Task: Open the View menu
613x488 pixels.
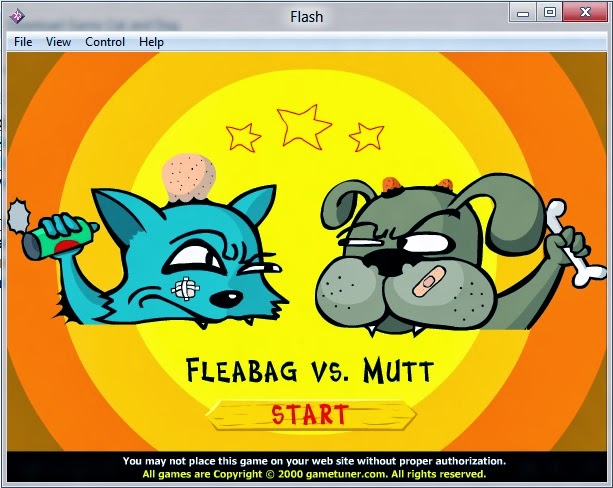Action: pos(58,42)
